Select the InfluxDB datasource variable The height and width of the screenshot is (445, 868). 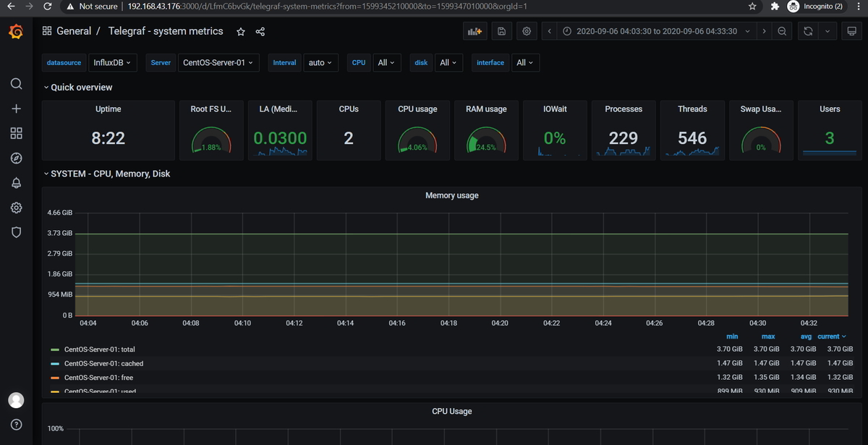113,63
